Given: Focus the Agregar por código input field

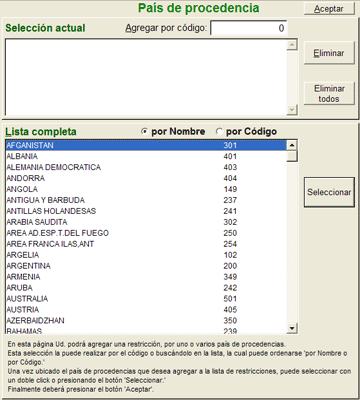Looking at the screenshot, I should [x=249, y=28].
